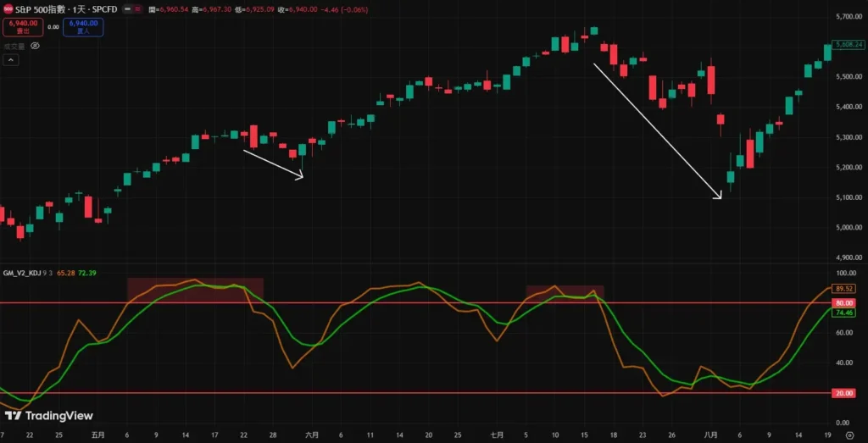Click the orange 89.52 KDJ value label
The width and height of the screenshot is (868, 443).
point(844,289)
